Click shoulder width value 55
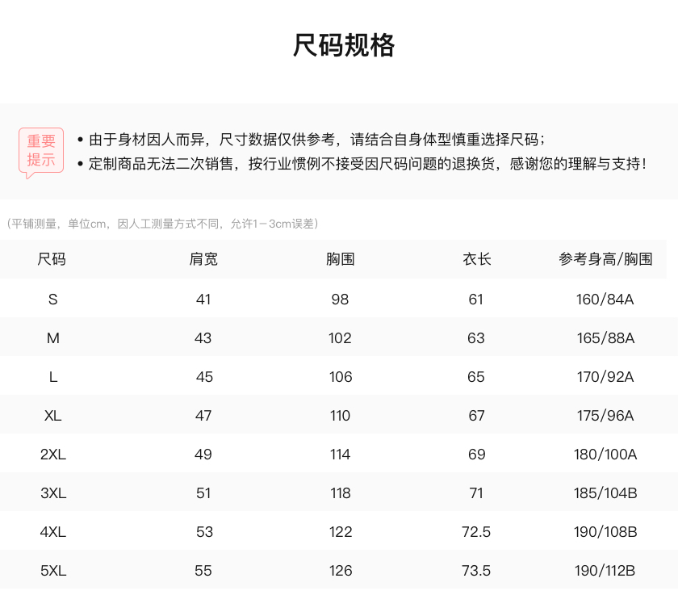Screen dimensions: 678x616 click(x=203, y=571)
